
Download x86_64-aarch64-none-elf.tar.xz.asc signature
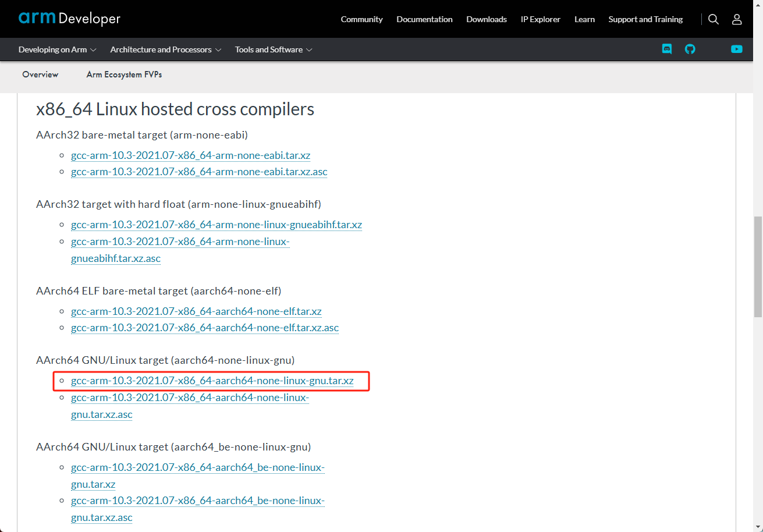tap(204, 328)
